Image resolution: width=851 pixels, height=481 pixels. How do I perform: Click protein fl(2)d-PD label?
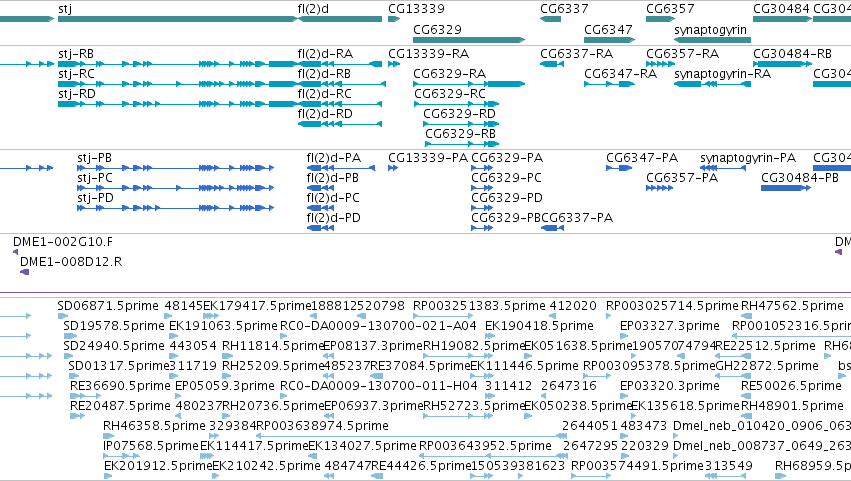tap(334, 218)
